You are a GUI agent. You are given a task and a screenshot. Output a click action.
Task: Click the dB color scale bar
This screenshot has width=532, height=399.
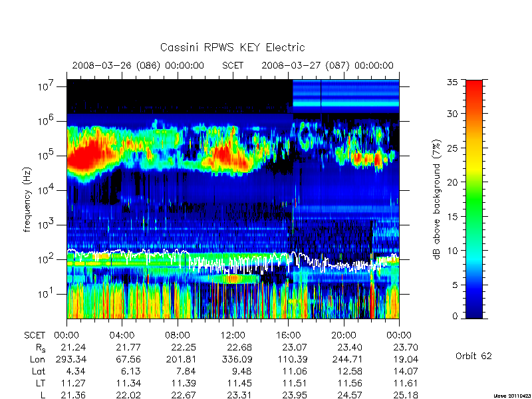(474, 199)
